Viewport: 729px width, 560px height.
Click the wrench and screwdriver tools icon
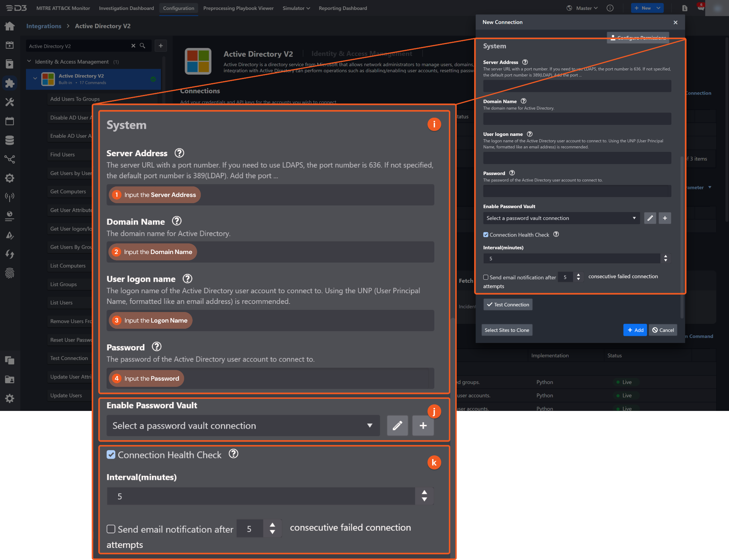(x=10, y=102)
